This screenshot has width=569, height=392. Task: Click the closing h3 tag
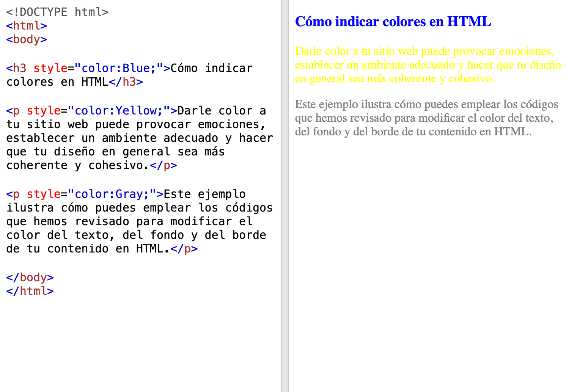point(126,82)
